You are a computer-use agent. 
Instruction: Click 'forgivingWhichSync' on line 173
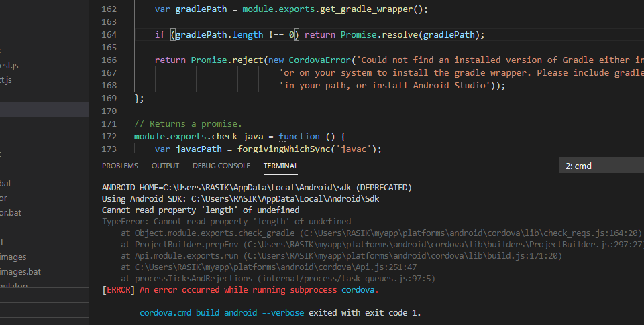(284, 149)
